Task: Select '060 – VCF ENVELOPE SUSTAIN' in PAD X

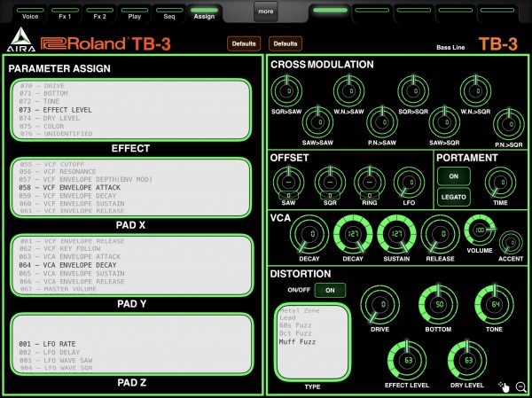Action: click(x=72, y=204)
